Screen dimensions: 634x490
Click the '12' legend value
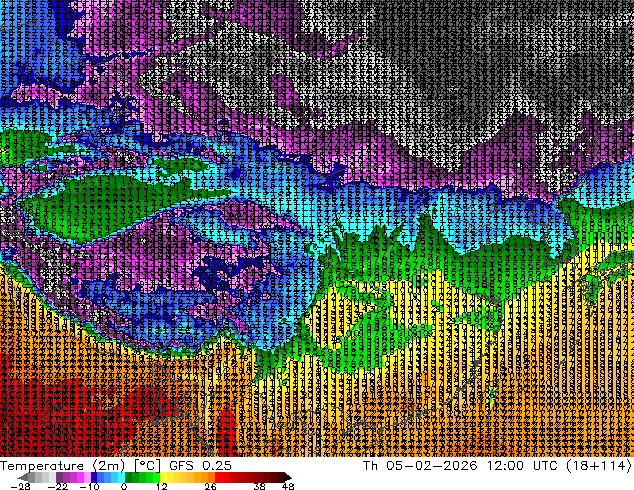coord(162,486)
